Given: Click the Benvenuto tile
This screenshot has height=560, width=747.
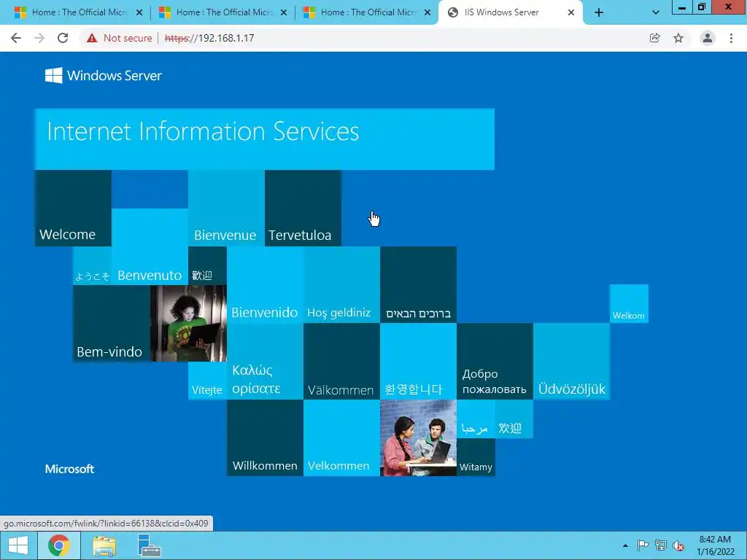Looking at the screenshot, I should point(150,246).
